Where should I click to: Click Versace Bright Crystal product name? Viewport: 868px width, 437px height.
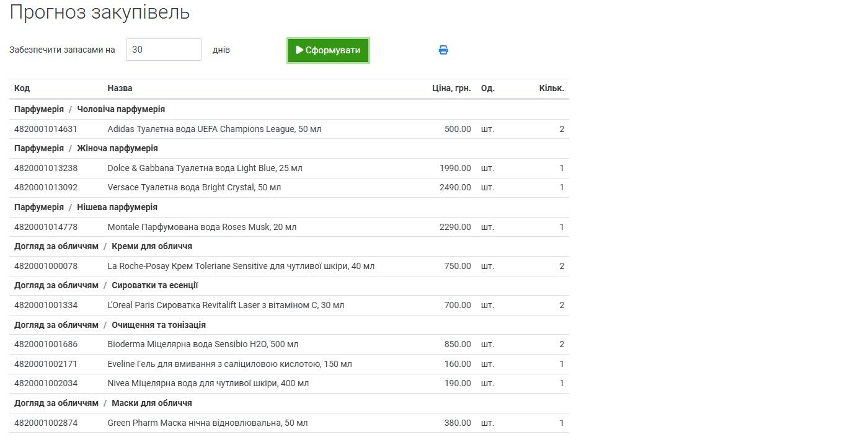coord(194,187)
